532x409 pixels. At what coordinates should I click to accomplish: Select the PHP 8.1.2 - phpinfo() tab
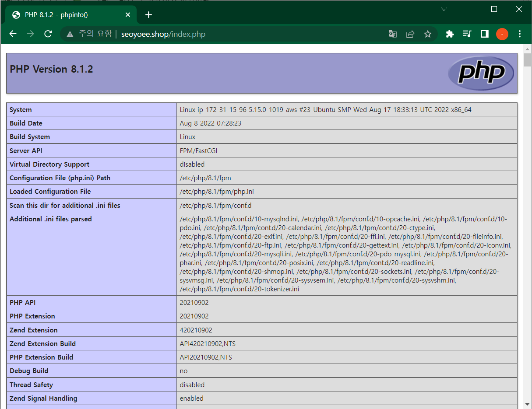(70, 15)
